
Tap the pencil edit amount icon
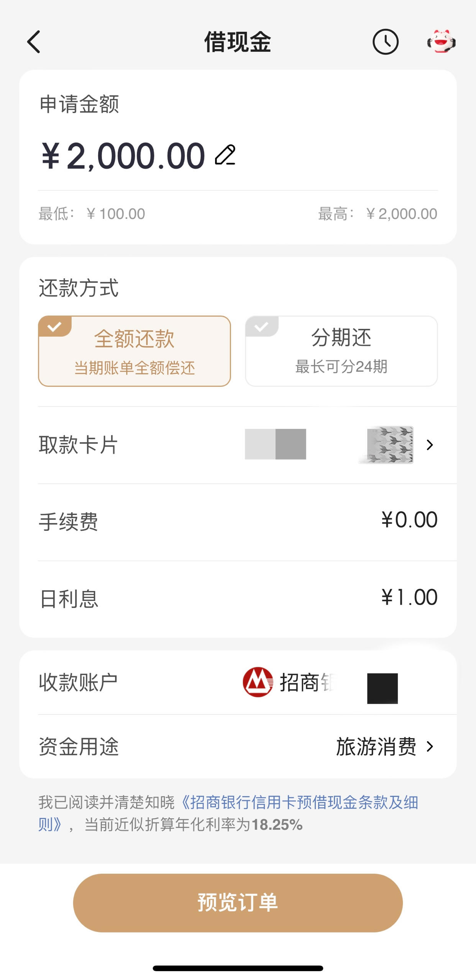pyautogui.click(x=225, y=155)
